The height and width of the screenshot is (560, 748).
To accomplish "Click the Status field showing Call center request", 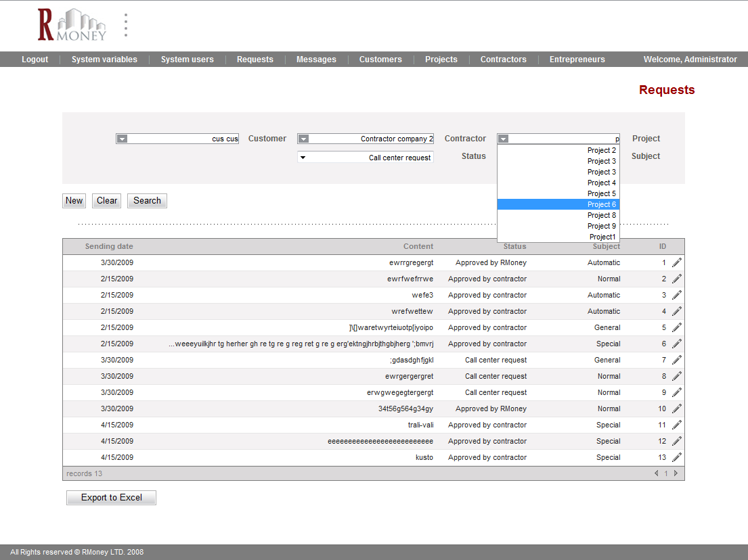I will coord(366,158).
